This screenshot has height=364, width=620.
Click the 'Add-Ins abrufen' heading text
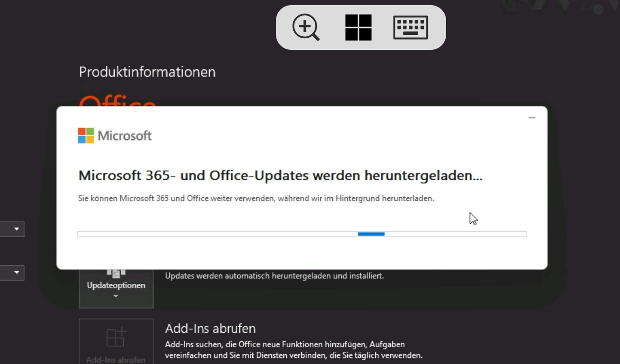tap(210, 328)
